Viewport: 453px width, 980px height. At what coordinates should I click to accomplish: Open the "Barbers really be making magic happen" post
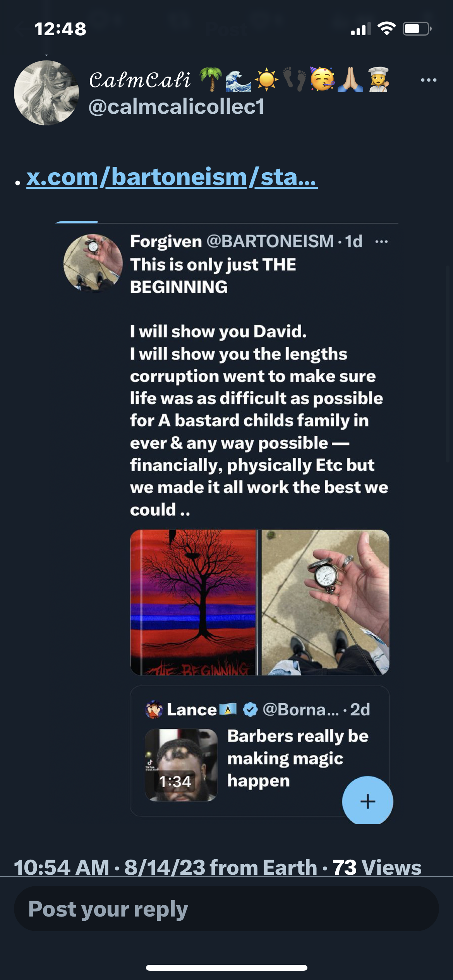(x=297, y=758)
